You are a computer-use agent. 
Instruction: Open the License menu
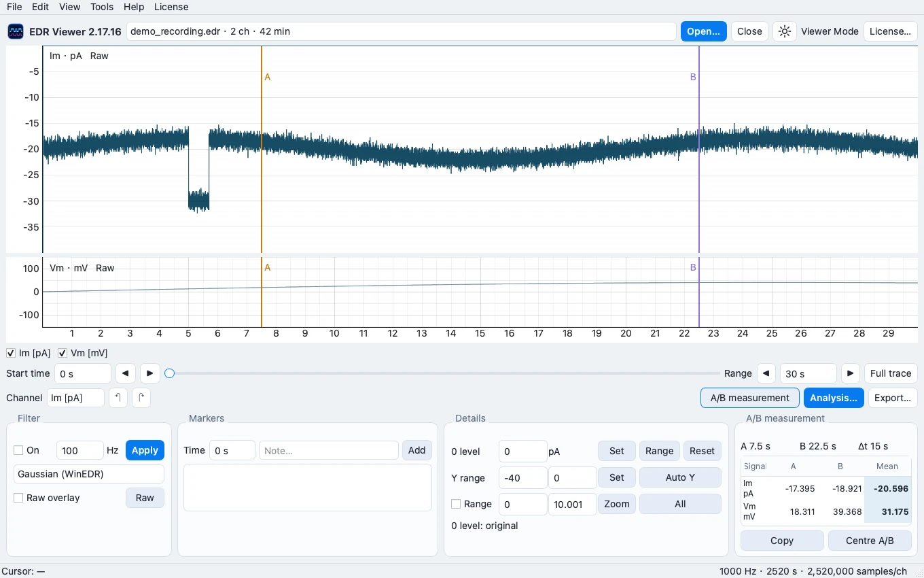(171, 7)
